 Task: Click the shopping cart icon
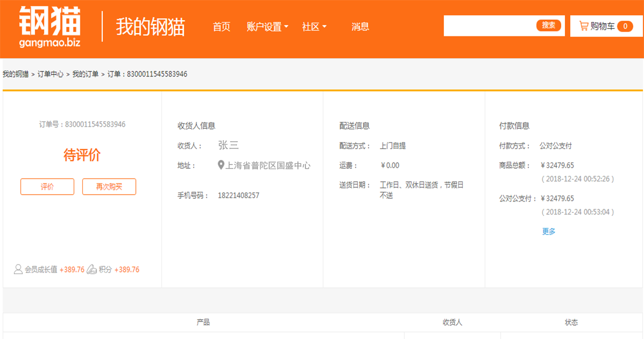coord(584,26)
